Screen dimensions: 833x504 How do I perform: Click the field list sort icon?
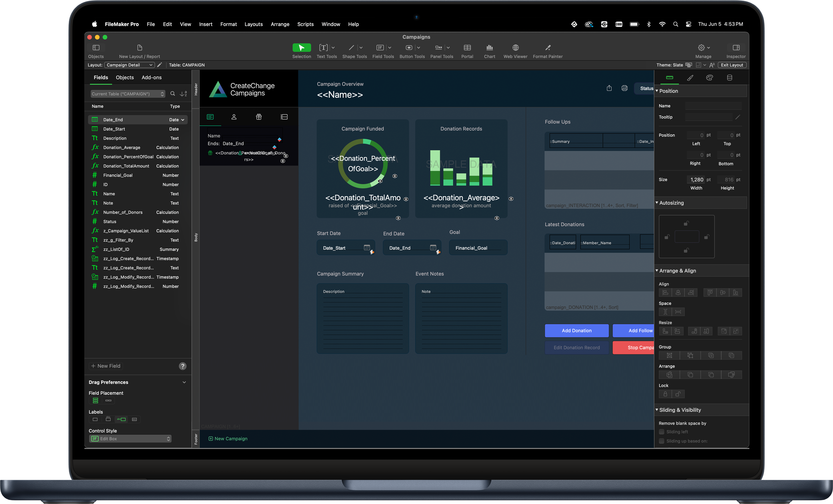[183, 94]
